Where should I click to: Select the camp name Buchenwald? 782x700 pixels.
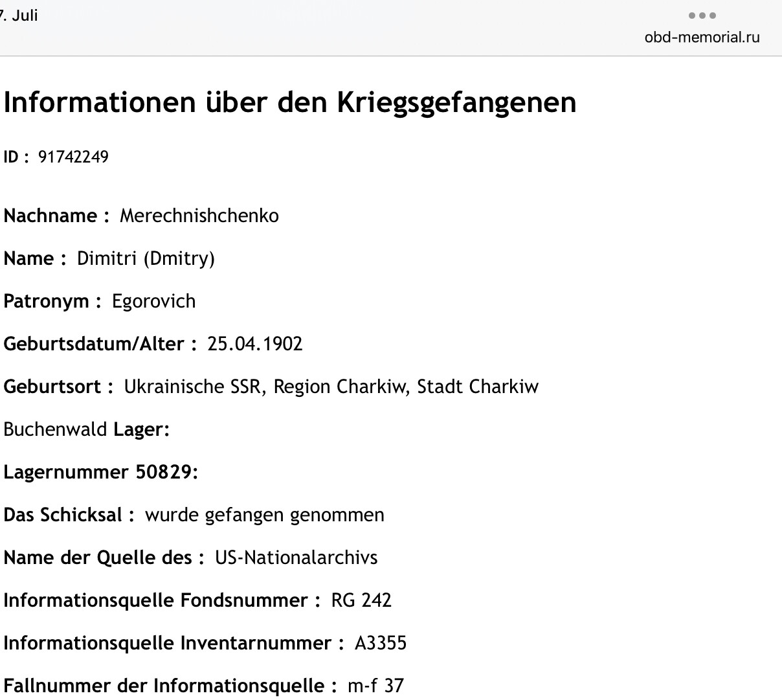coord(56,429)
